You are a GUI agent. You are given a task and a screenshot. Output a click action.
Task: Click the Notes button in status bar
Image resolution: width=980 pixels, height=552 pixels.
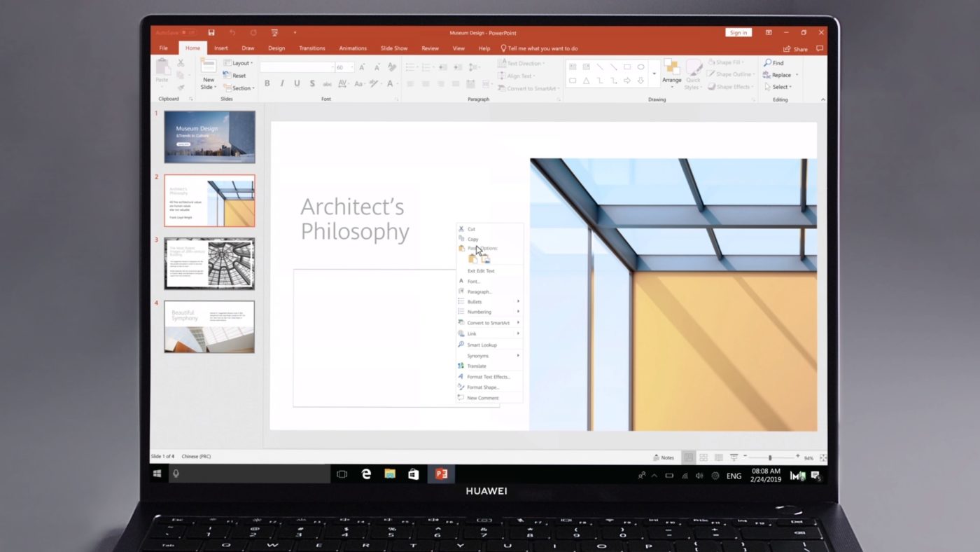[x=664, y=457]
